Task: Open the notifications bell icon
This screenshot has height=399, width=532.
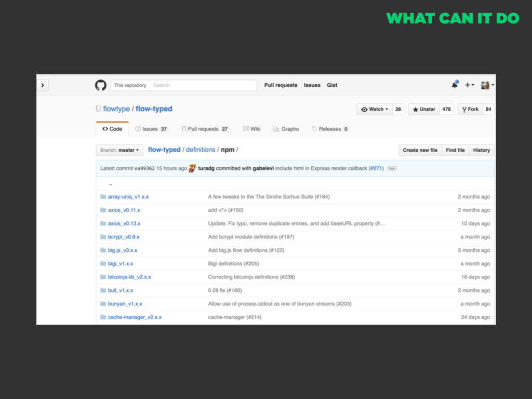Action: click(x=455, y=85)
